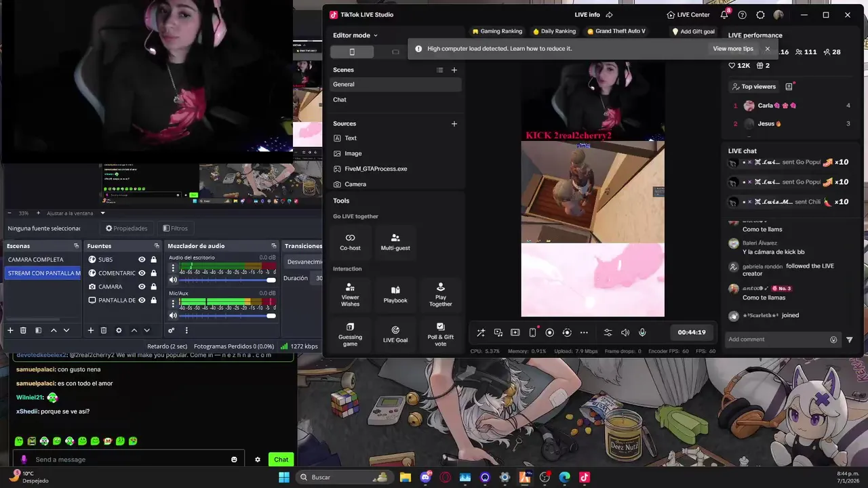Screen dimensions: 868x488
Task: Open the Co-host tool
Action: [x=350, y=242]
